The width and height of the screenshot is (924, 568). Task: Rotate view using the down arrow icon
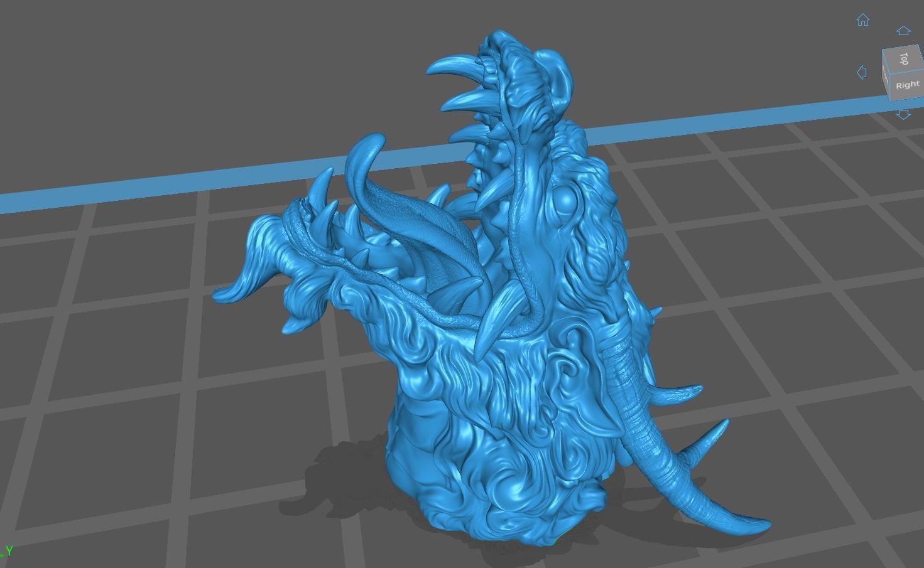pos(903,114)
